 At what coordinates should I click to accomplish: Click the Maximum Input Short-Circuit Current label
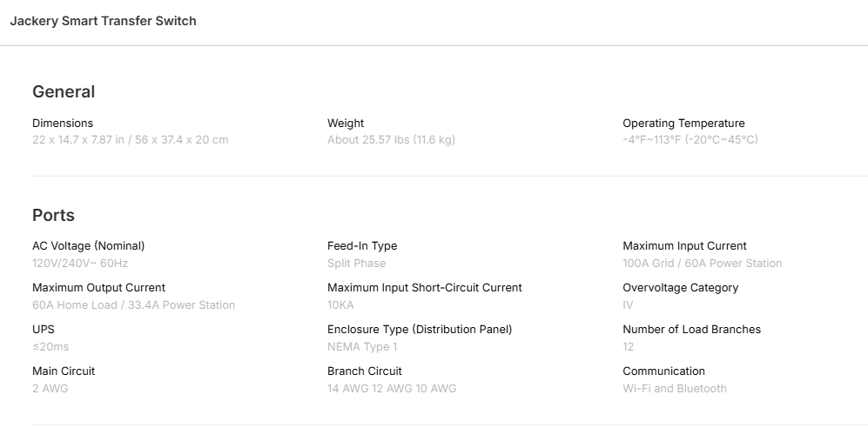(x=424, y=287)
